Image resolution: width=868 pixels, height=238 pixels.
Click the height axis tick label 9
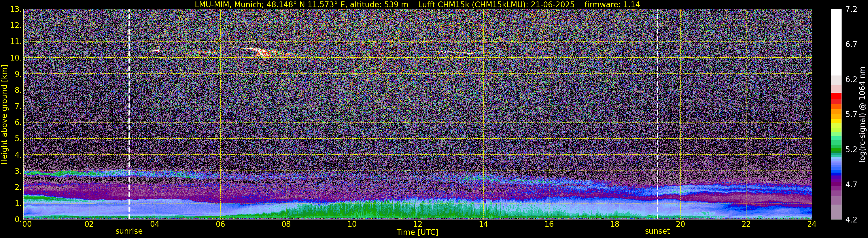tap(18, 74)
